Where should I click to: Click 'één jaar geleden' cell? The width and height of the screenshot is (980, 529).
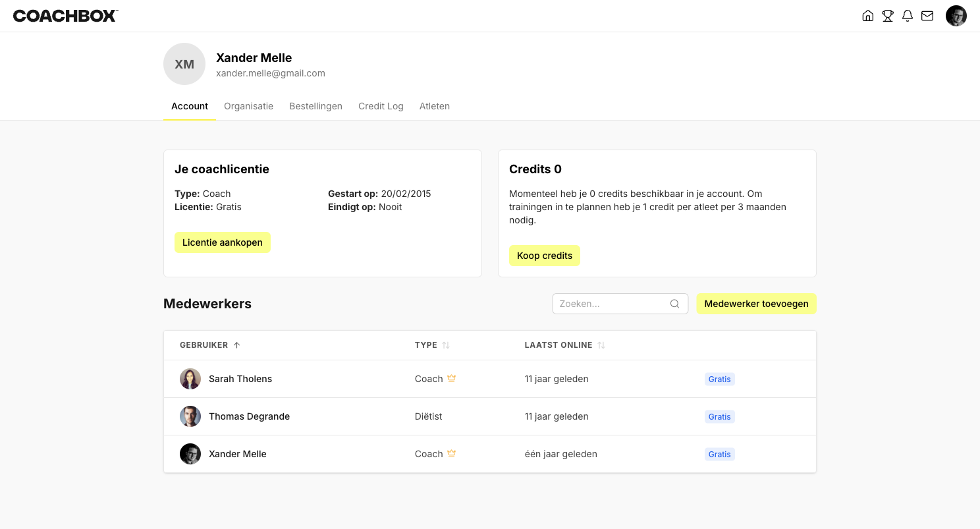[561, 454]
